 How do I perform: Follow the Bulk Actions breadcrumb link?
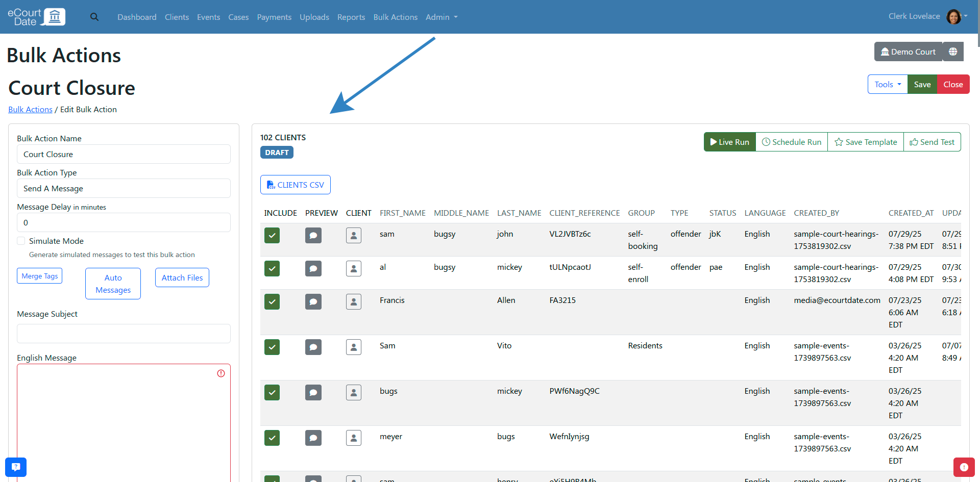pos(30,109)
